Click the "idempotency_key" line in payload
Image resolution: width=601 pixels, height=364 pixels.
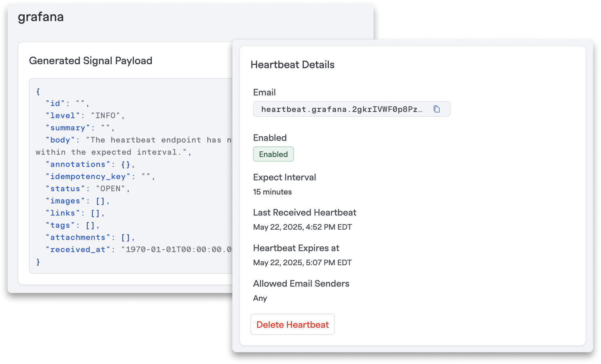100,177
